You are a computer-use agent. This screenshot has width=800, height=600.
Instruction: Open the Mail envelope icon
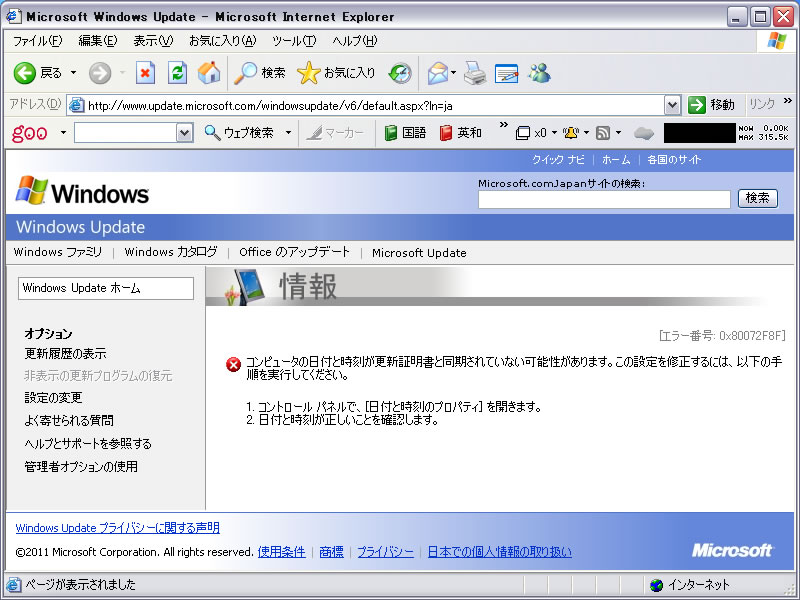(437, 73)
